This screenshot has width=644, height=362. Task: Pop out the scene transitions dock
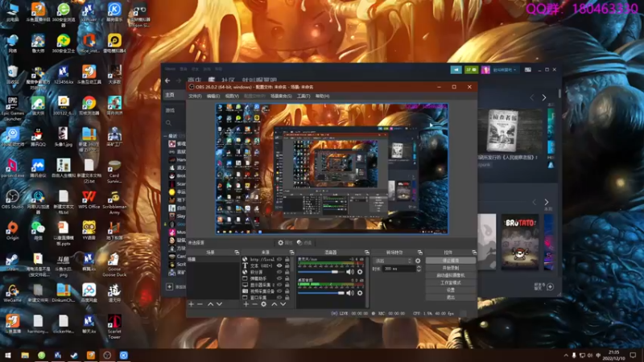(419, 252)
